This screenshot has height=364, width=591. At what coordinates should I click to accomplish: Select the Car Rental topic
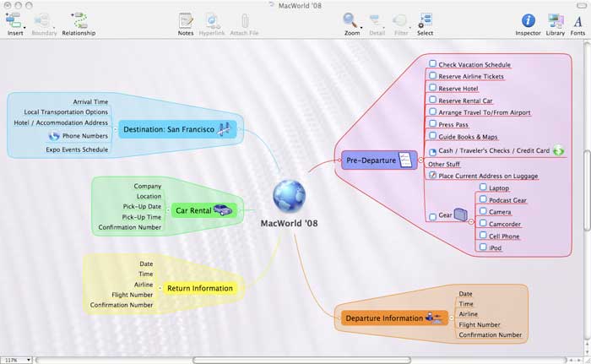tap(204, 210)
